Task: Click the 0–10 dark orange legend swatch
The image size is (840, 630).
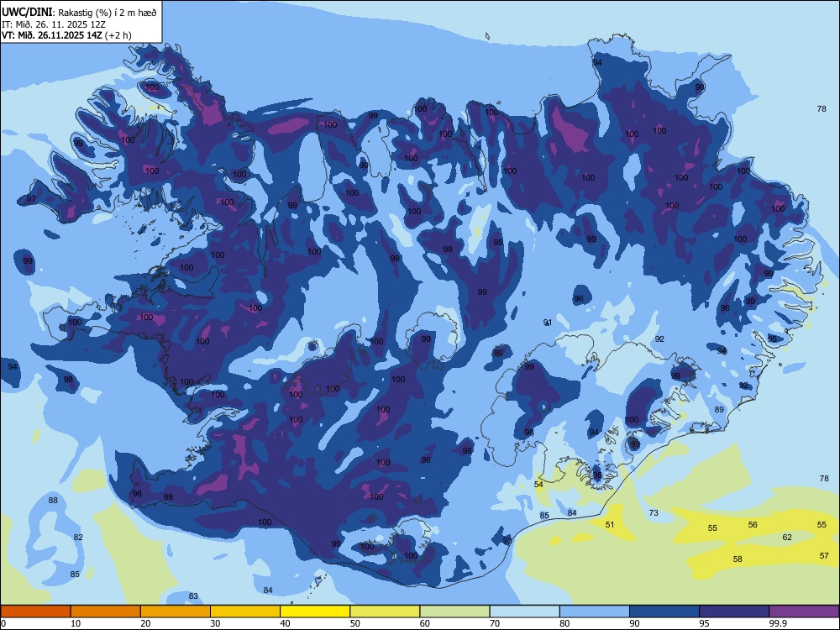Action: point(36,612)
